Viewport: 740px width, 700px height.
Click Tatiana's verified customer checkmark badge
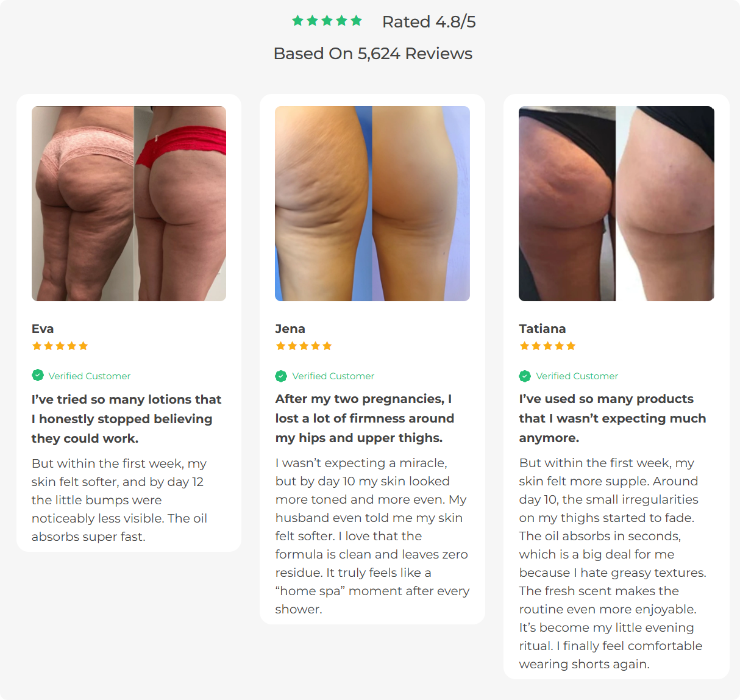tap(525, 376)
